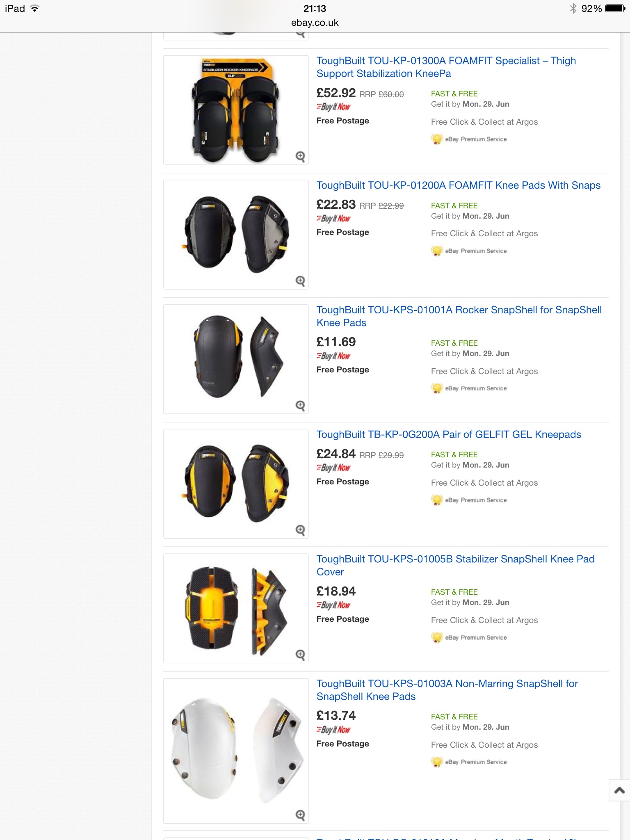Zoom the Rocker SnapShell product image
The image size is (630, 840).
click(300, 406)
